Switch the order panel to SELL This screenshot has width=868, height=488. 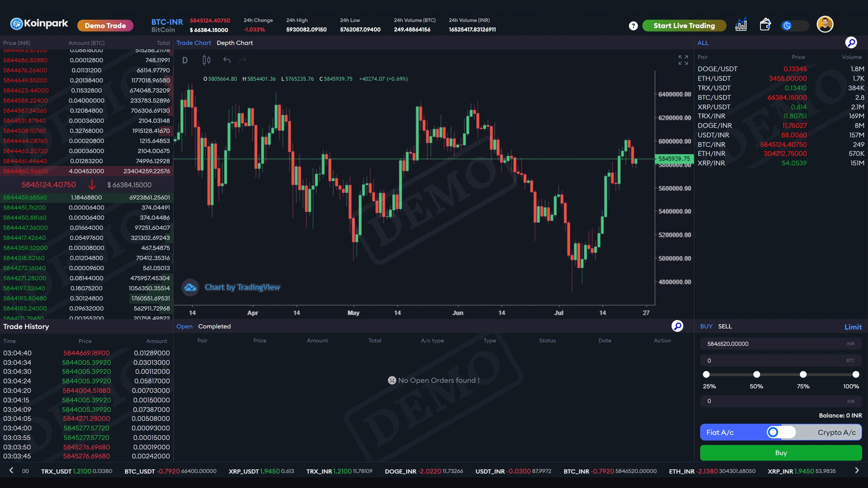[x=725, y=326]
